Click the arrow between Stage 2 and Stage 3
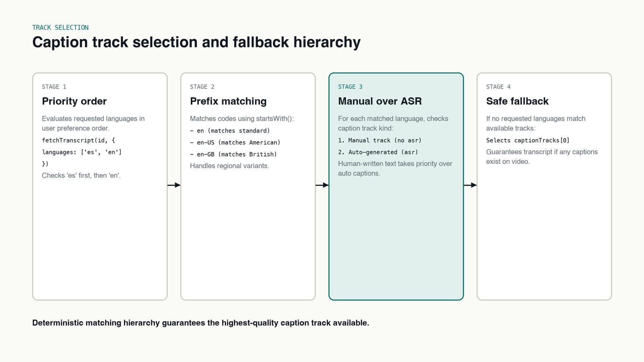The image size is (644, 362). tap(322, 185)
